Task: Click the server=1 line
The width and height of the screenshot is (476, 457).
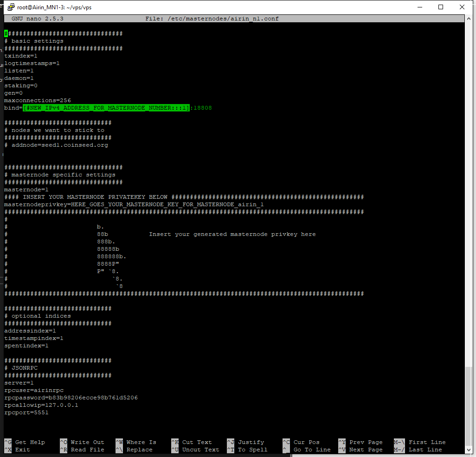Action: coord(19,383)
